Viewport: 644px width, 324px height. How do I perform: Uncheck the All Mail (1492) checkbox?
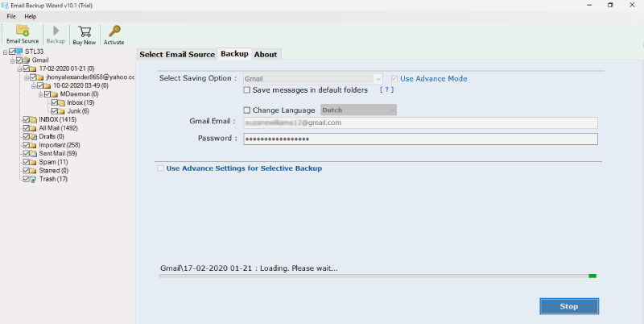pos(27,128)
